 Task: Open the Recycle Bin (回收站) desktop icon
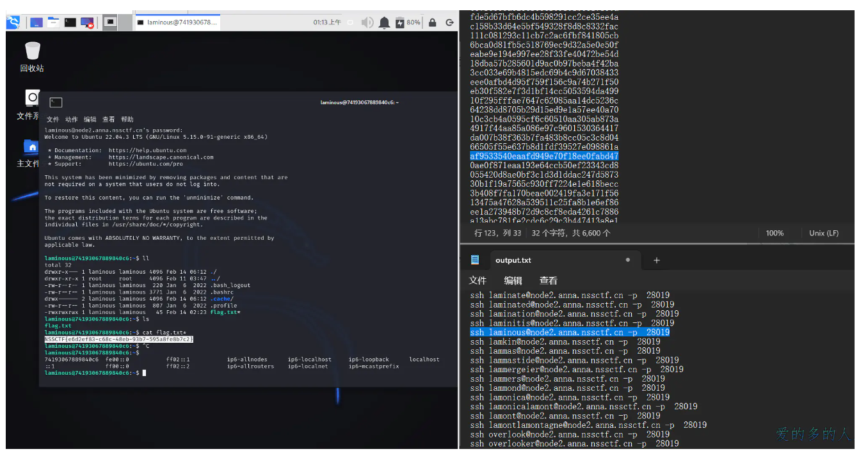tap(32, 56)
